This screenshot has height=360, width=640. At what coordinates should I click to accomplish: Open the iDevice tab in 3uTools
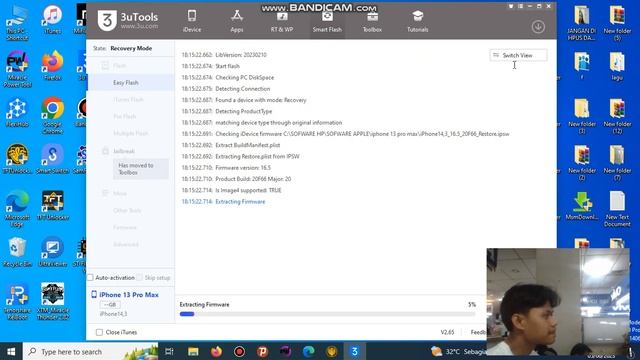click(192, 21)
